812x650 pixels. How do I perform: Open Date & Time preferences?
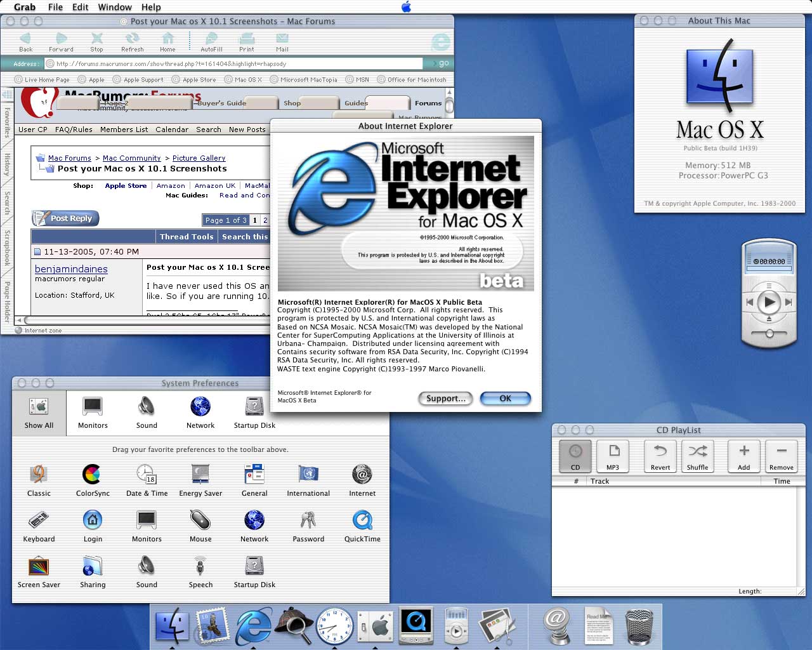(x=147, y=480)
